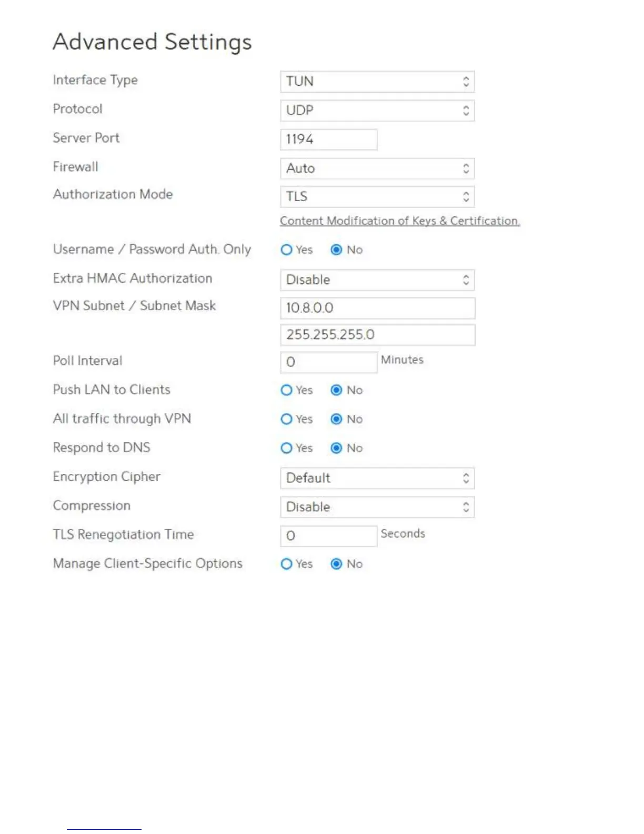
Task: Expand the Compression dropdown set to Disable
Action: [x=377, y=508]
